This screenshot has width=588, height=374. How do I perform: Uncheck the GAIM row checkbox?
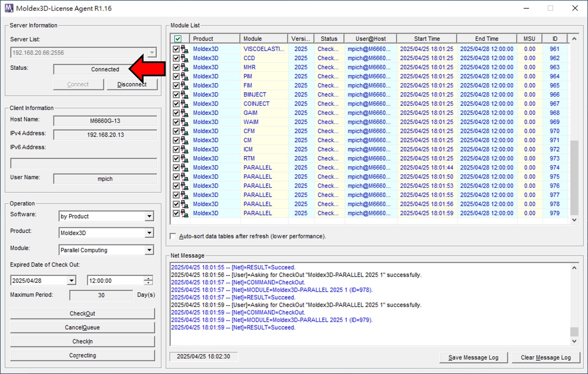coord(176,113)
